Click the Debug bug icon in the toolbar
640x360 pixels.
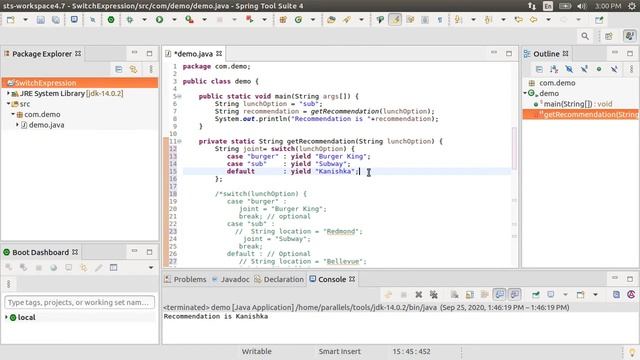click(130, 20)
